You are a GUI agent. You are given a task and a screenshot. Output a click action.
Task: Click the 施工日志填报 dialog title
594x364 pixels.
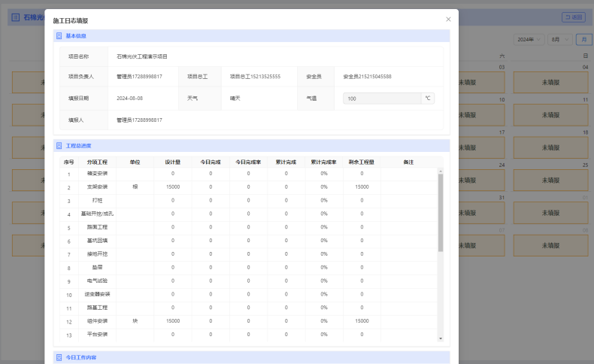coord(71,21)
